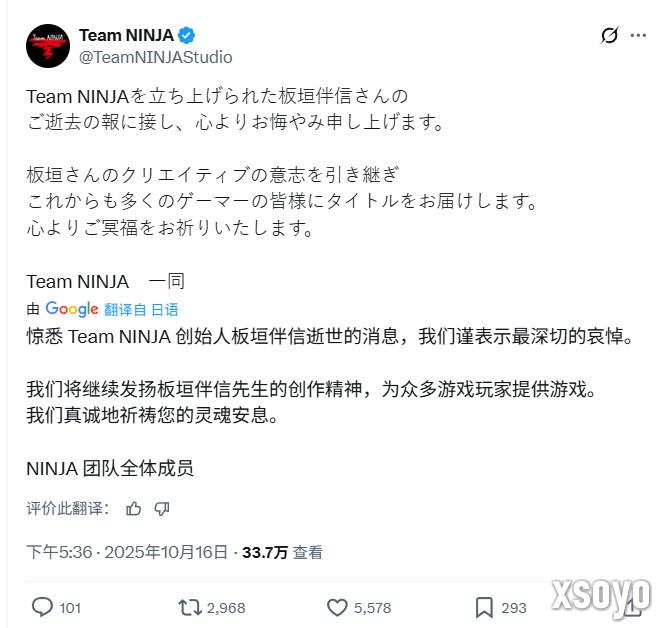This screenshot has width=665, height=628.
Task: Click the repost arrows icon
Action: point(190,607)
